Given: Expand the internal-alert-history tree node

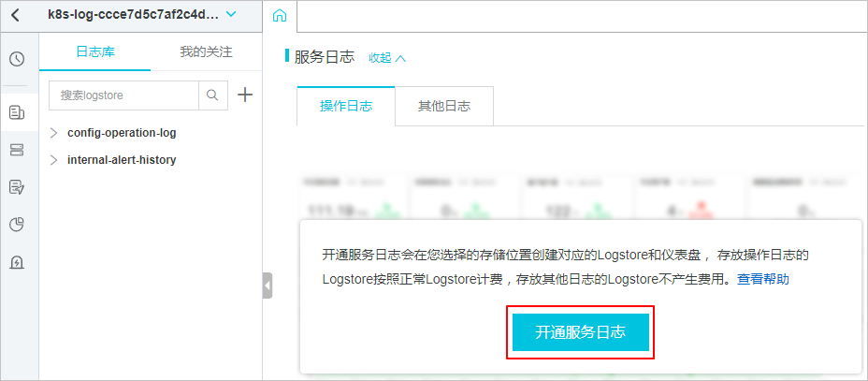Looking at the screenshot, I should coord(53,160).
